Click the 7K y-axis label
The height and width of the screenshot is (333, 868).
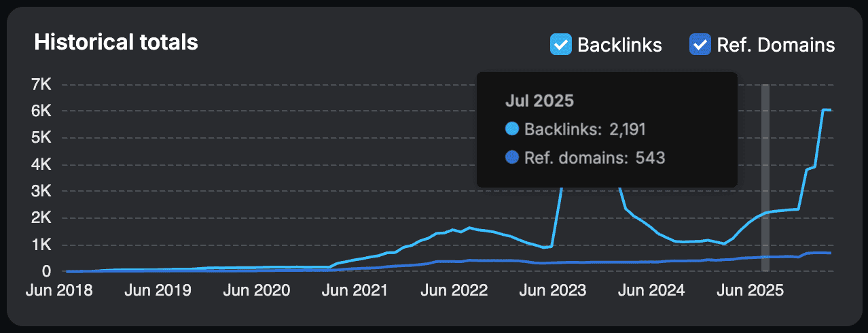click(x=41, y=85)
